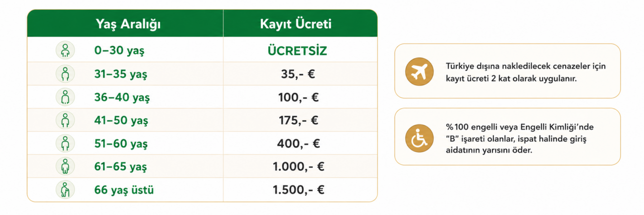Select the 400,- € fee cell
644x215 pixels.
(298, 143)
